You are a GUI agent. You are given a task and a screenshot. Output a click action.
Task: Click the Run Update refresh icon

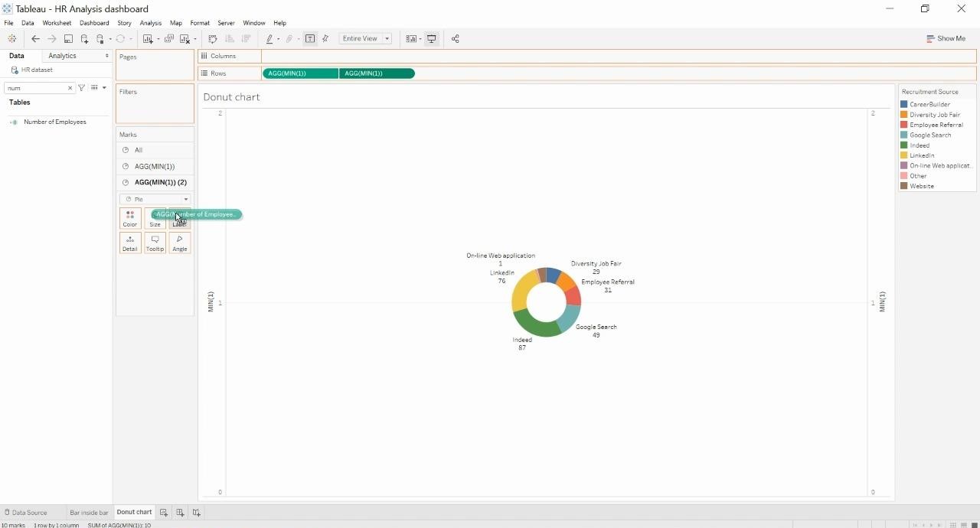(x=120, y=39)
